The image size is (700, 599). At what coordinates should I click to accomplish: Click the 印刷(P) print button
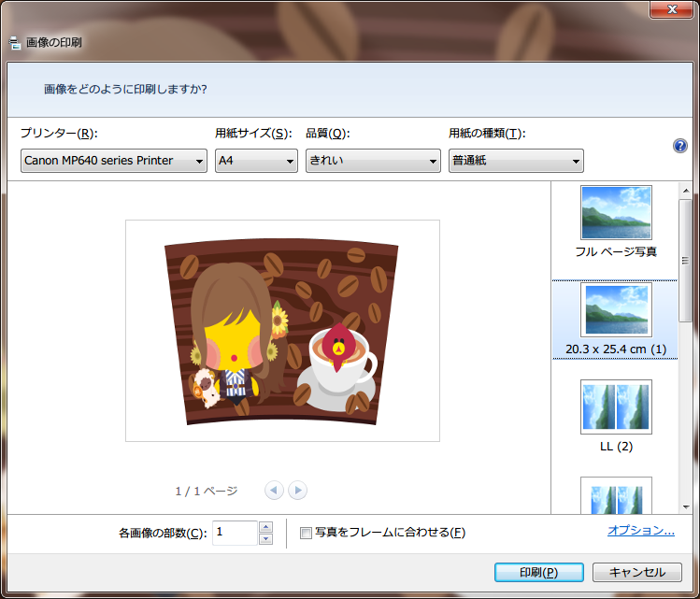tap(539, 572)
